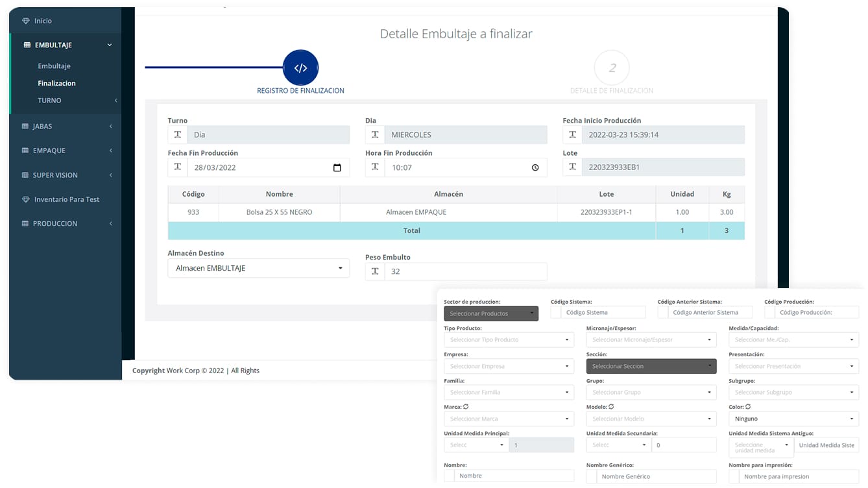Click the clock icon in Hora Fin Producción
The height and width of the screenshot is (488, 868).
(535, 168)
